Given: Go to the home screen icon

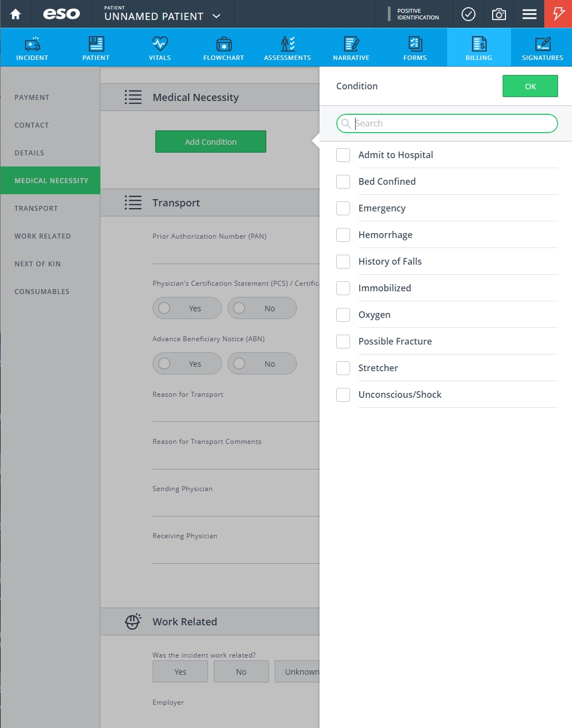Looking at the screenshot, I should [x=16, y=14].
